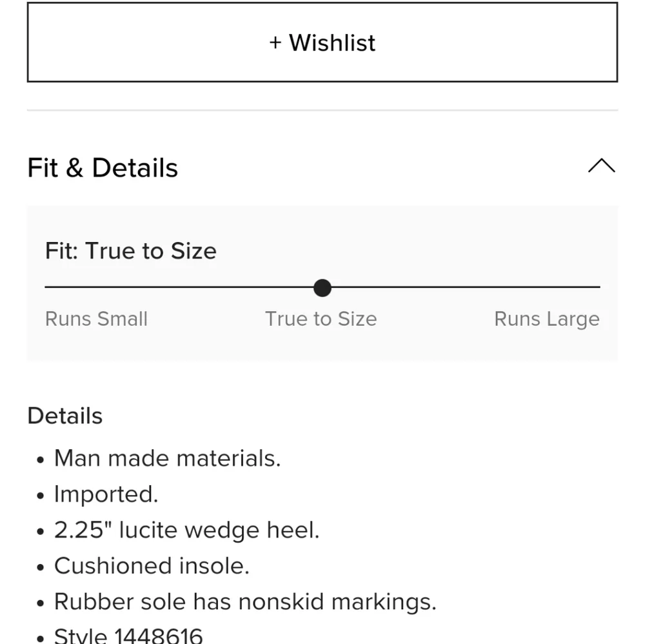Screen dimensions: 645x644
Task: Collapse the Fit & Details section
Action: click(x=602, y=166)
